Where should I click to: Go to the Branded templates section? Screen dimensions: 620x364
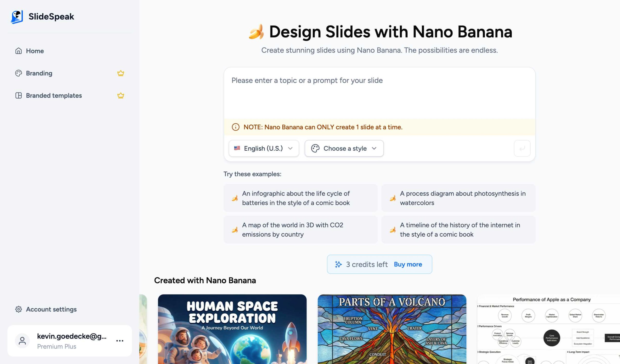(x=54, y=95)
